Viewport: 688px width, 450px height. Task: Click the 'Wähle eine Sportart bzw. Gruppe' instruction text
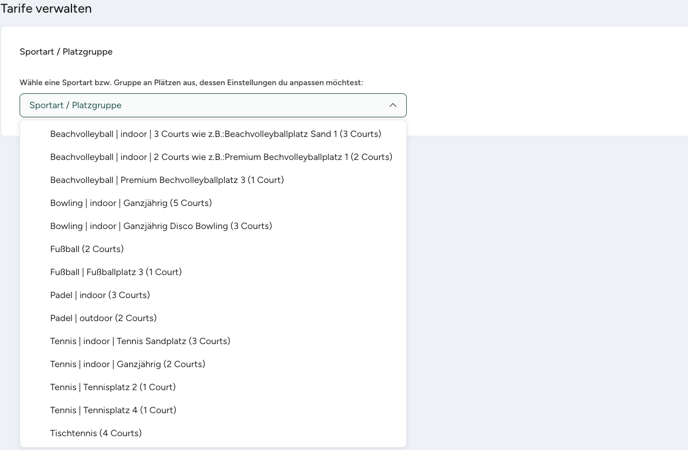(x=191, y=82)
